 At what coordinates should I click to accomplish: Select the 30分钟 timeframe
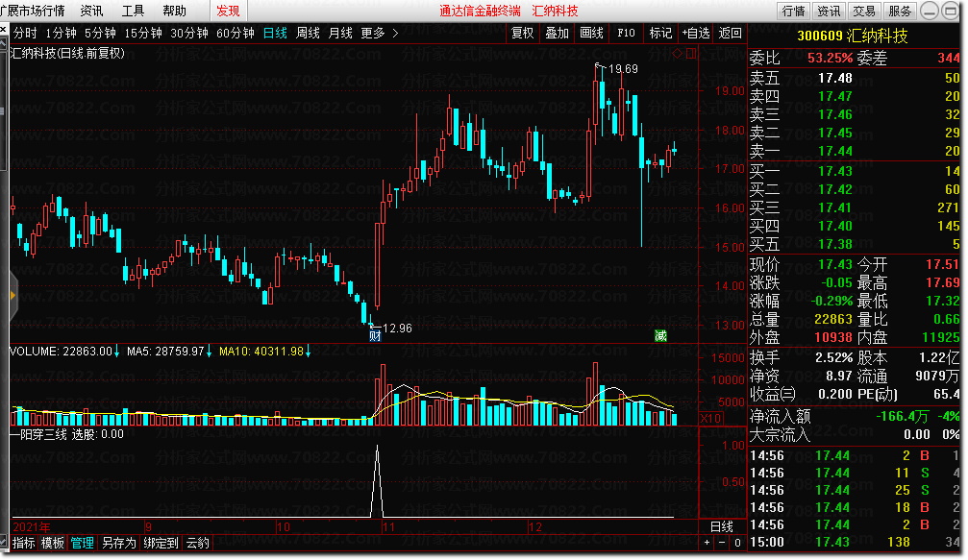189,34
